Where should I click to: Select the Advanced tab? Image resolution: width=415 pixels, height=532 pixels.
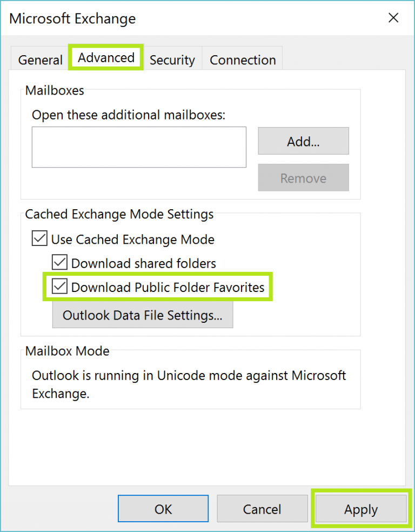[x=105, y=57]
